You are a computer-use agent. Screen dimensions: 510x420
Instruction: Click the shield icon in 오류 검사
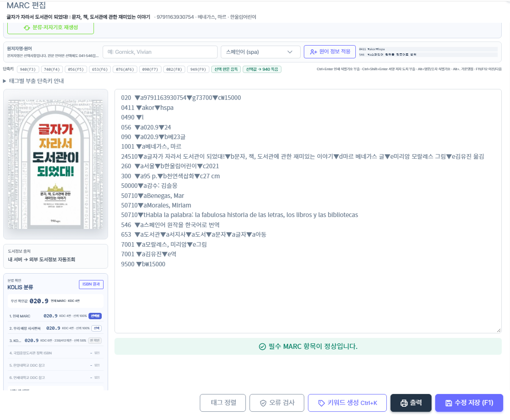(263, 403)
